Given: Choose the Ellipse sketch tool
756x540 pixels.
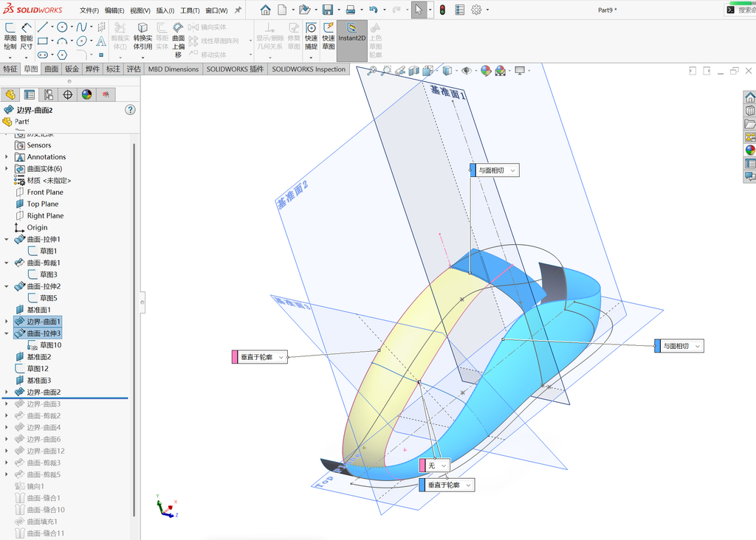Looking at the screenshot, I should (x=81, y=41).
